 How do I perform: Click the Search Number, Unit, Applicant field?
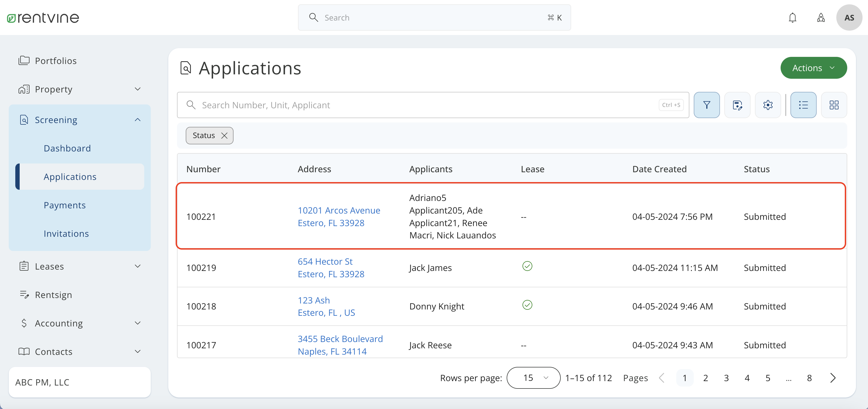[x=371, y=105]
